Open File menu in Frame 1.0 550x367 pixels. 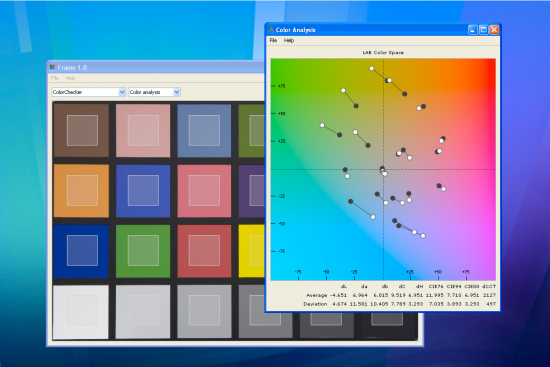[x=55, y=78]
